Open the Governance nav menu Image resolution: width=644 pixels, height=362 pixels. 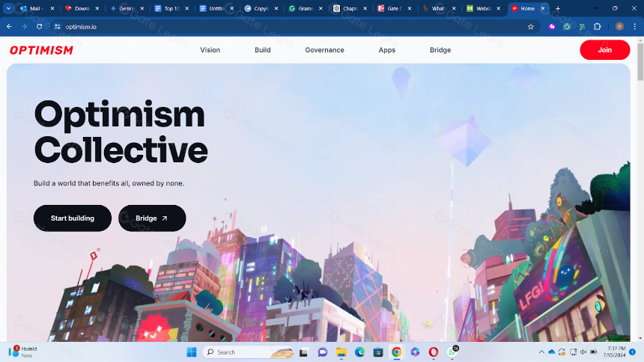(324, 50)
